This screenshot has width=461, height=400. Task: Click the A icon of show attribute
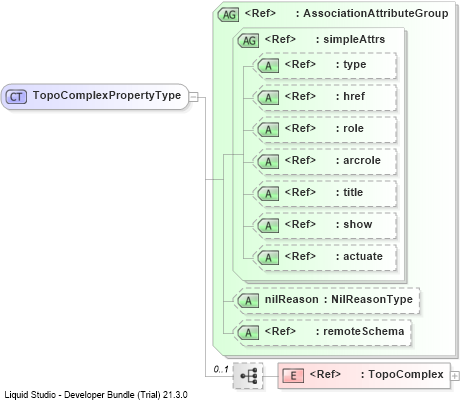tap(268, 225)
